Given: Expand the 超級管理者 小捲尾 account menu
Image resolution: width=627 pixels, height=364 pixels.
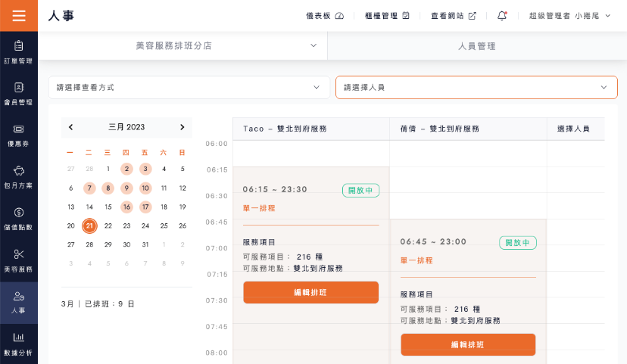Looking at the screenshot, I should click(x=569, y=16).
